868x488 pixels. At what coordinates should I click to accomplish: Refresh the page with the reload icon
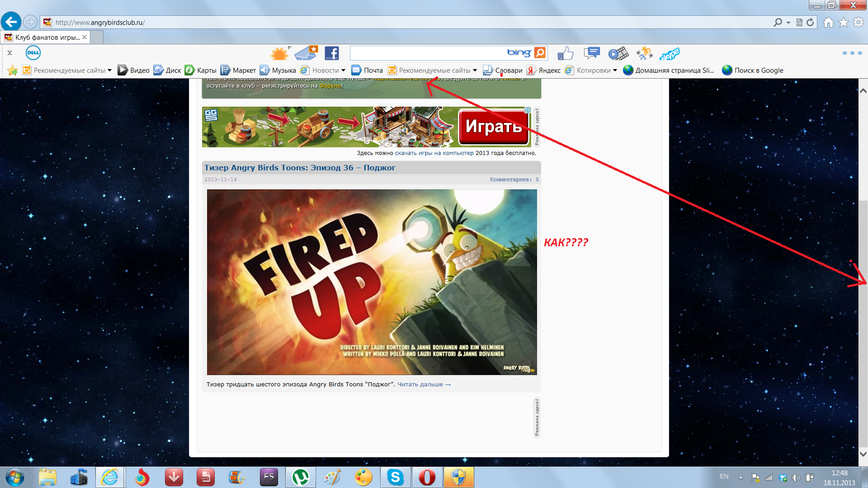(x=810, y=22)
